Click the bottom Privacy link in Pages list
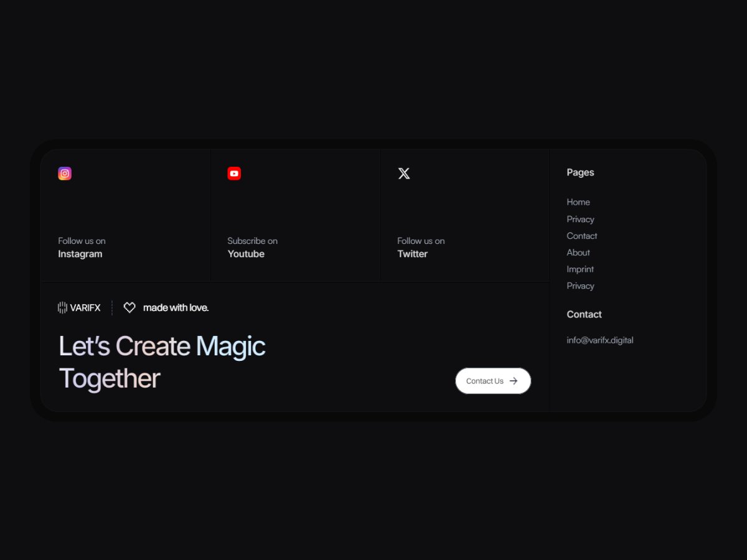747x560 pixels. [580, 286]
